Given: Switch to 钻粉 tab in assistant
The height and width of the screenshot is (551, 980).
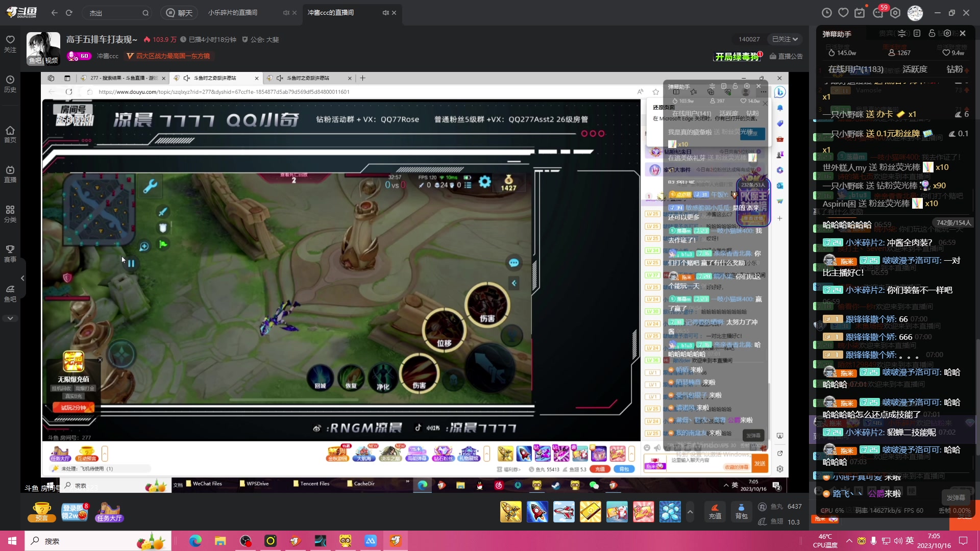Looking at the screenshot, I should point(955,69).
